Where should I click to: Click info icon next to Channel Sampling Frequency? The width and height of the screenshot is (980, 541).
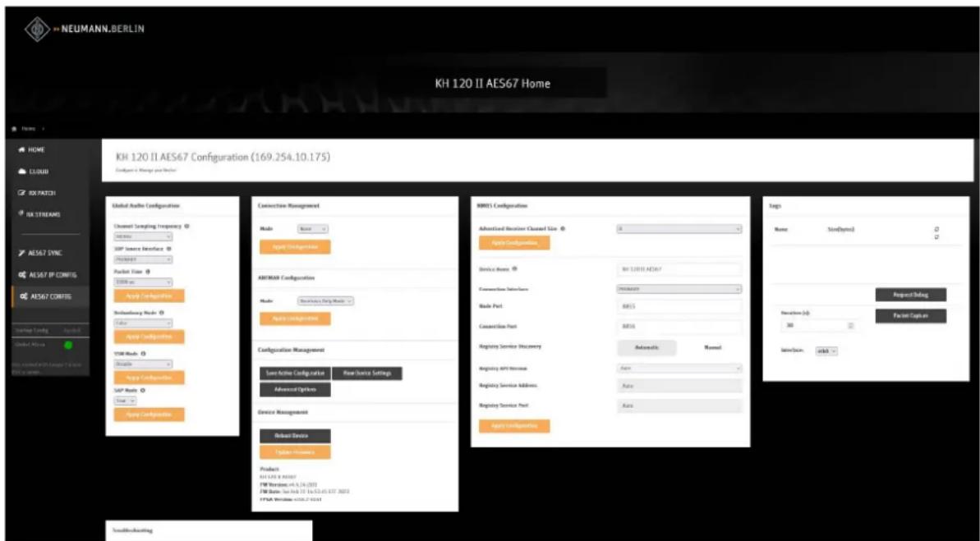186,226
